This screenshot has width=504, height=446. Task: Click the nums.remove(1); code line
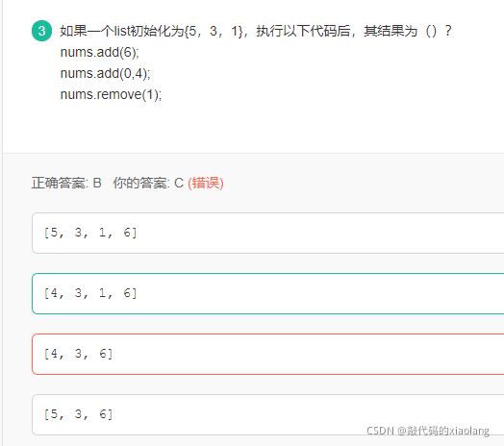tap(111, 94)
